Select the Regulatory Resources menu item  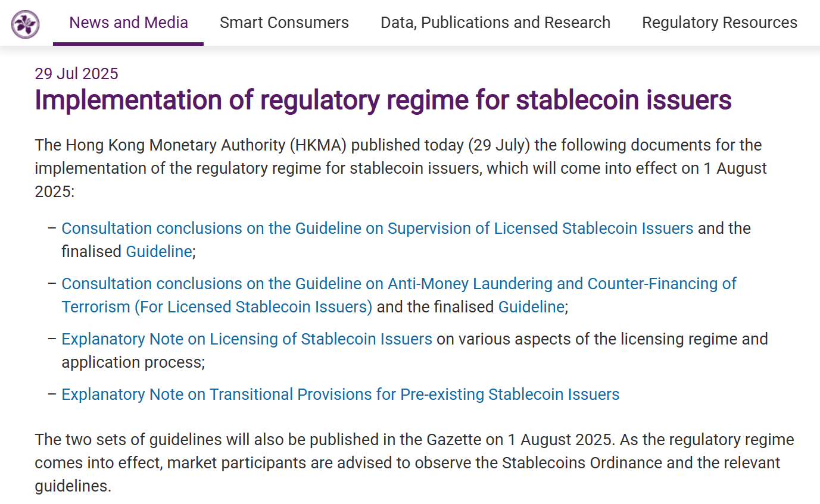point(719,23)
